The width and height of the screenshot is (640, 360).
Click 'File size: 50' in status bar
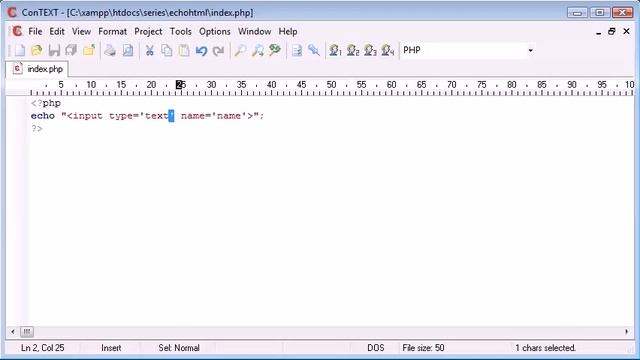click(423, 348)
